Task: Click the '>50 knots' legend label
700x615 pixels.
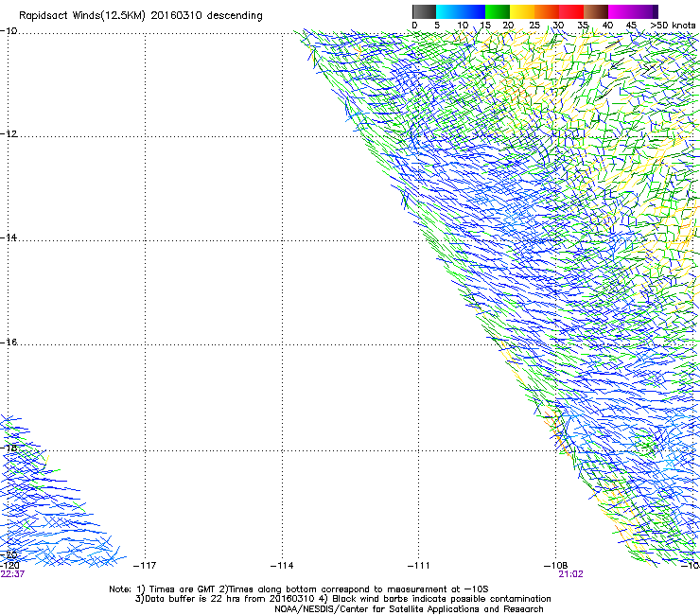Action: coord(673,26)
